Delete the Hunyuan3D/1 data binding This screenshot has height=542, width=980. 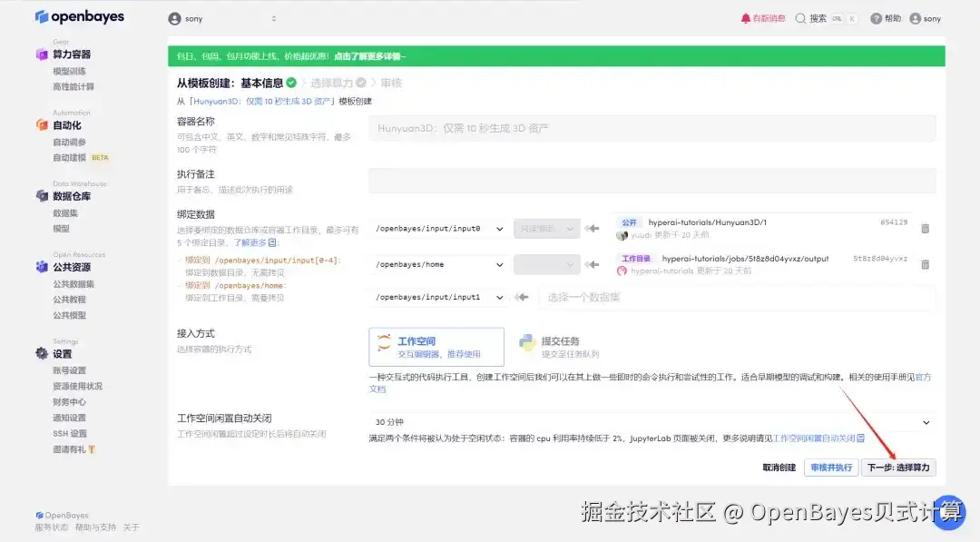click(x=925, y=229)
